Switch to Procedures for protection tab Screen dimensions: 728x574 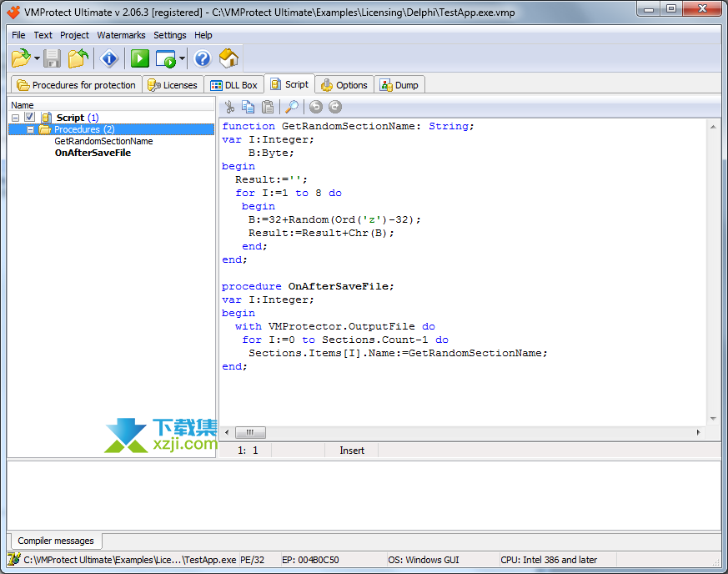coord(76,85)
